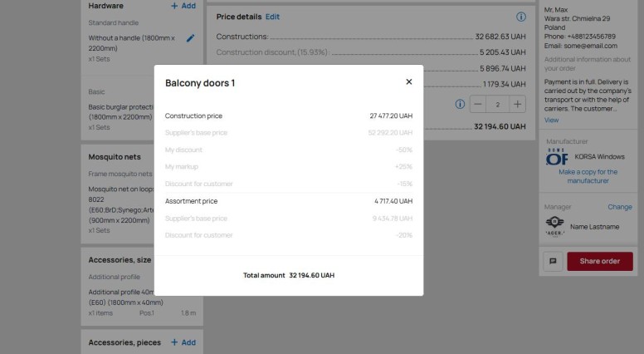Screen dimensions: 644x354
Task: Click the info icon beside quantity stepper
Action: click(460, 104)
